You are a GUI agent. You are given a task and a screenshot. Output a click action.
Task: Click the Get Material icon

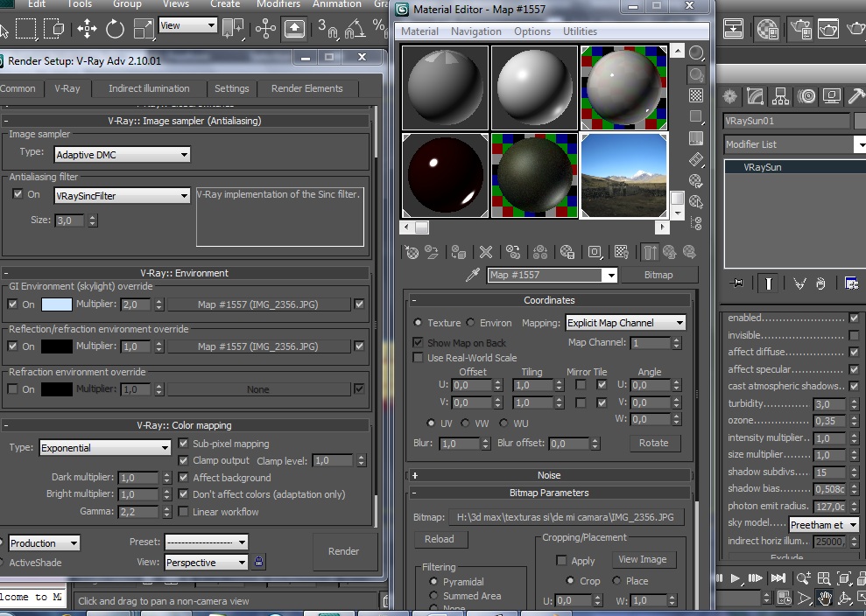tap(412, 252)
